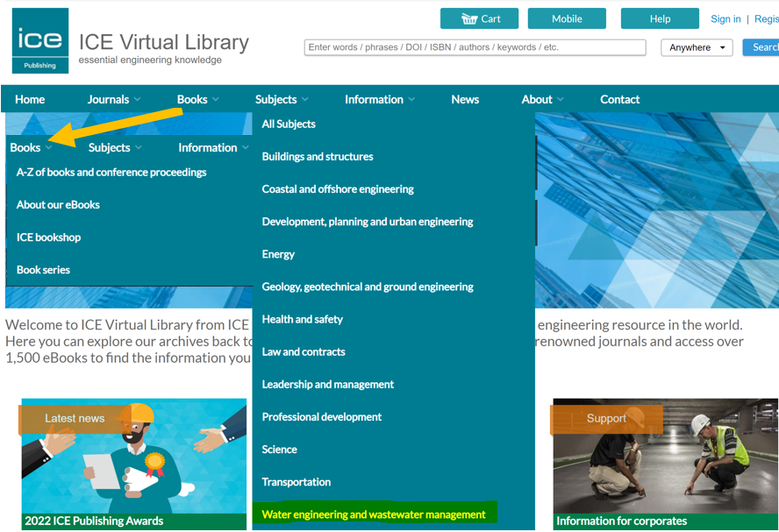
Task: Select All Subjects from Subjects menu
Action: click(x=289, y=124)
